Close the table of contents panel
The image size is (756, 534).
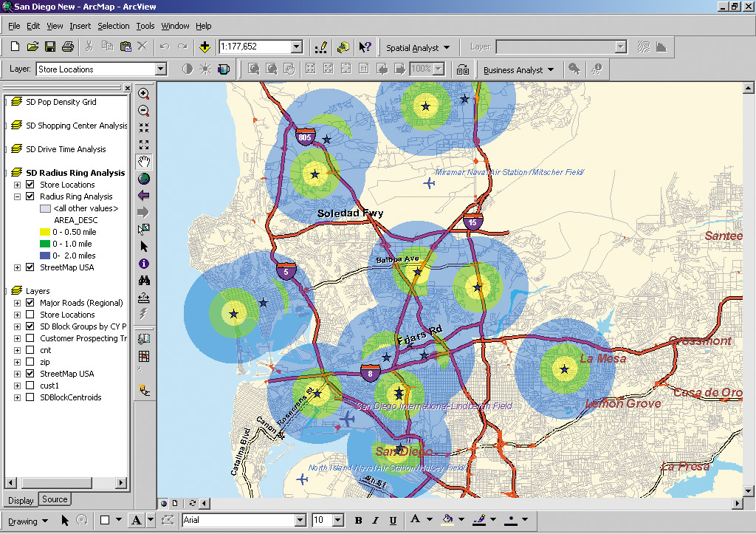tap(127, 88)
